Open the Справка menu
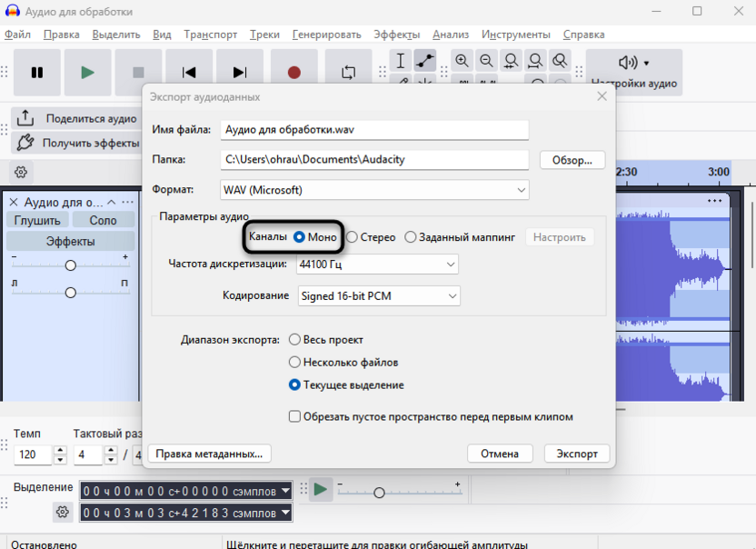Viewport: 756px width, 549px height. pos(583,35)
